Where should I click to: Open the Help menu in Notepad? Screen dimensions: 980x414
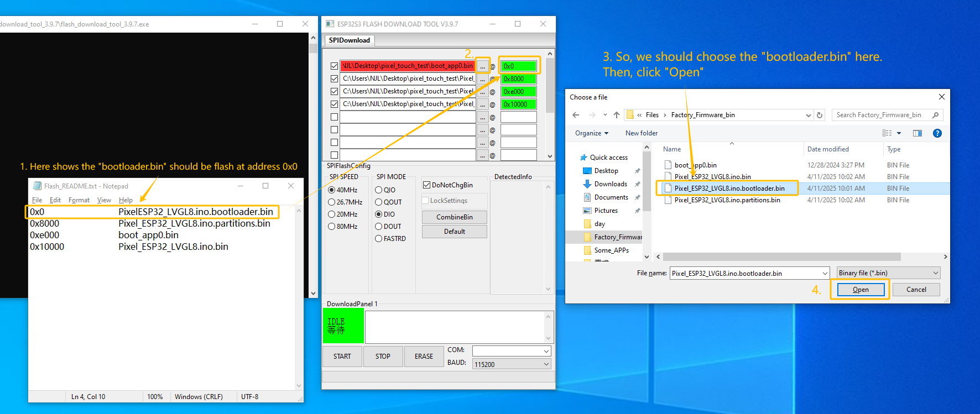126,200
